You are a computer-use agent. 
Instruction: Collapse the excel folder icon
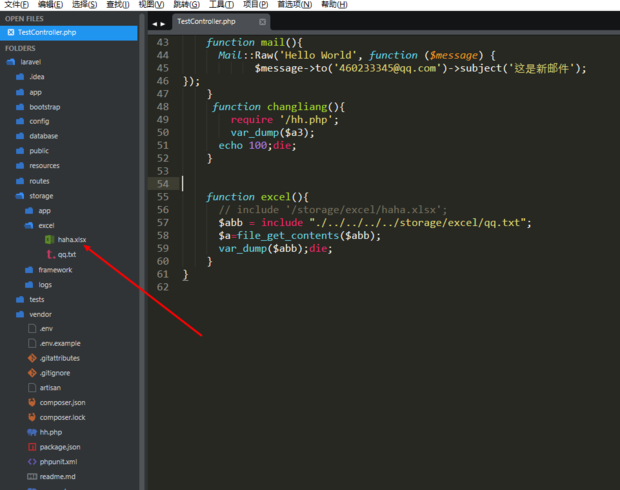pyautogui.click(x=29, y=225)
